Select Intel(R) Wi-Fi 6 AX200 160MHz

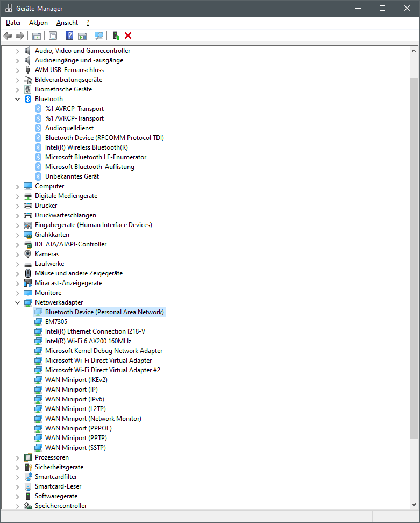pyautogui.click(x=88, y=341)
